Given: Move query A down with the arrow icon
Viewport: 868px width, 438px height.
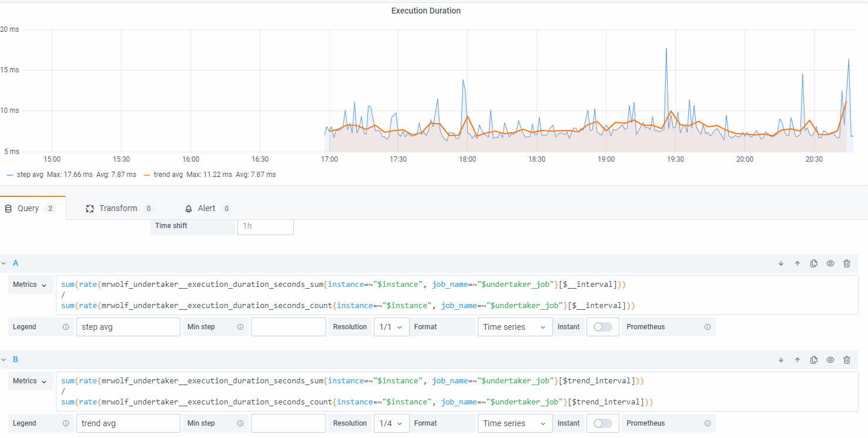Looking at the screenshot, I should (780, 263).
